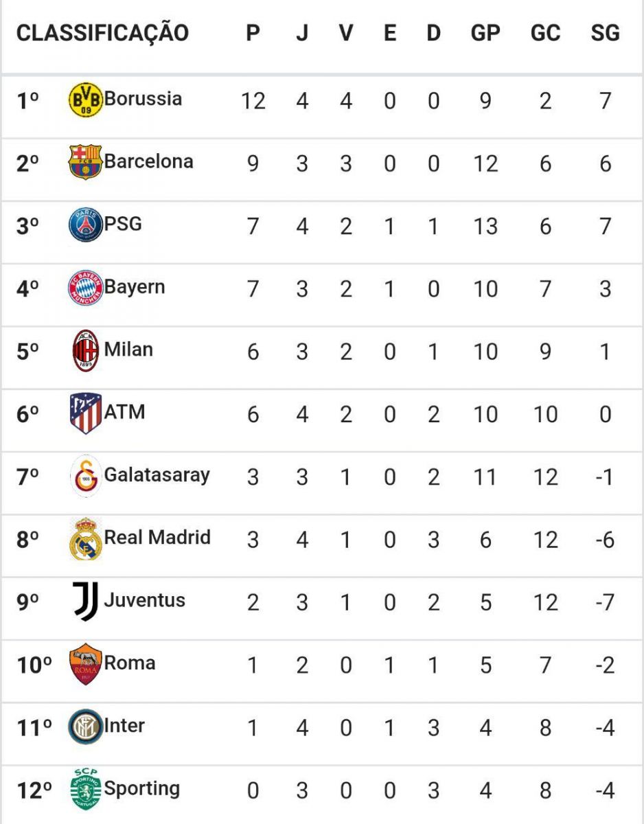Sort by the GP column header
The image size is (644, 824).
tap(485, 33)
